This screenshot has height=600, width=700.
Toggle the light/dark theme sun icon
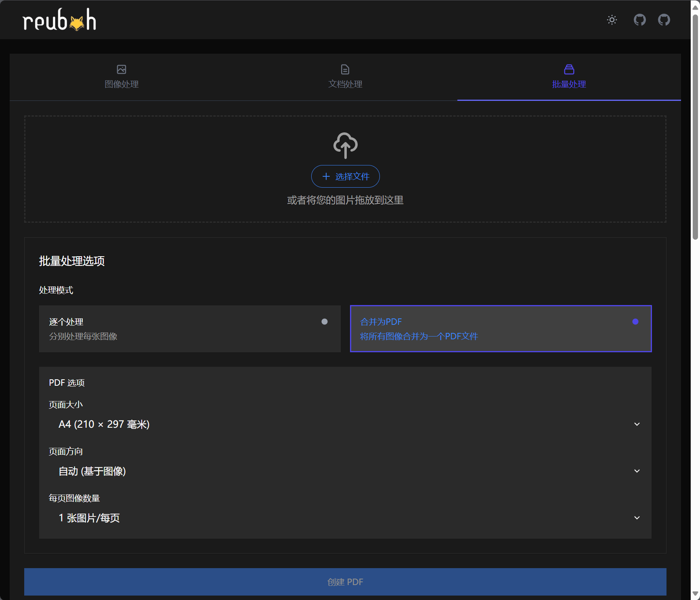click(612, 20)
